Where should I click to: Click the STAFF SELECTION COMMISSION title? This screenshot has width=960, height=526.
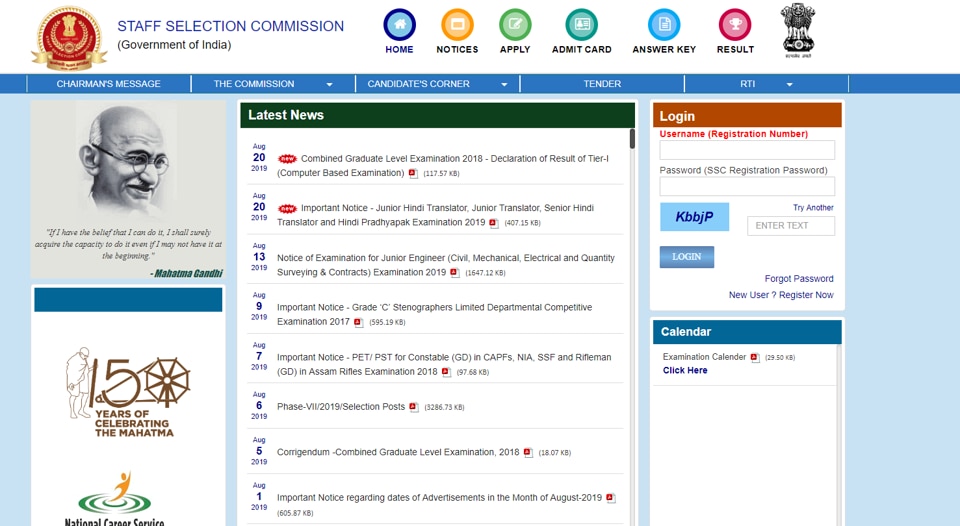pos(230,26)
